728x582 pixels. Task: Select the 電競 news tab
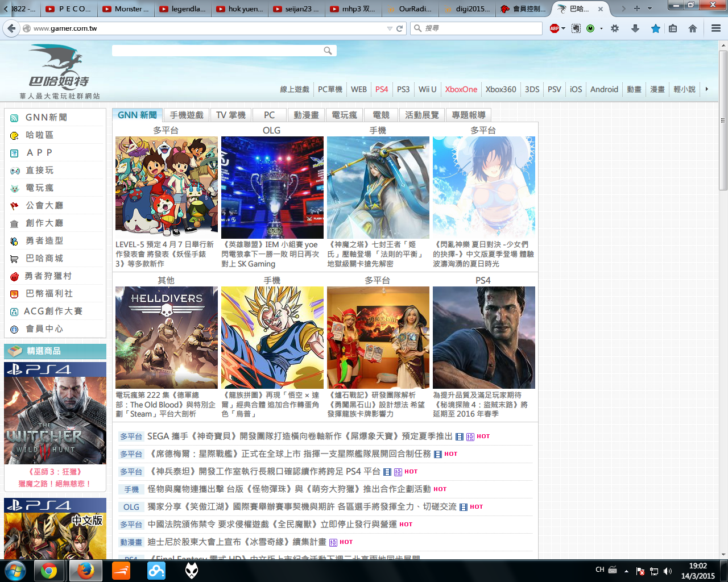point(380,115)
